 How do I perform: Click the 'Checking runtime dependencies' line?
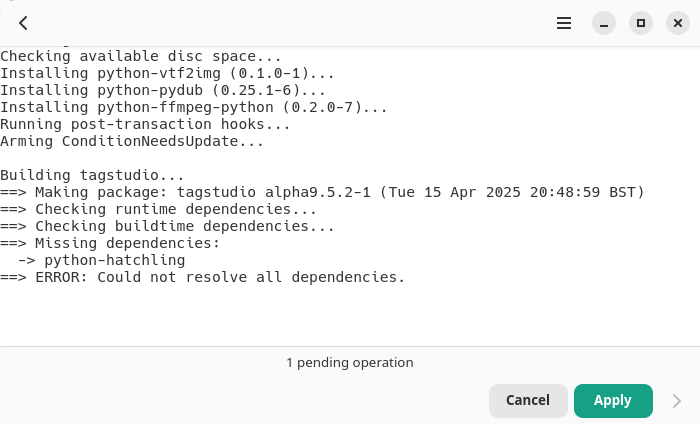coord(158,209)
